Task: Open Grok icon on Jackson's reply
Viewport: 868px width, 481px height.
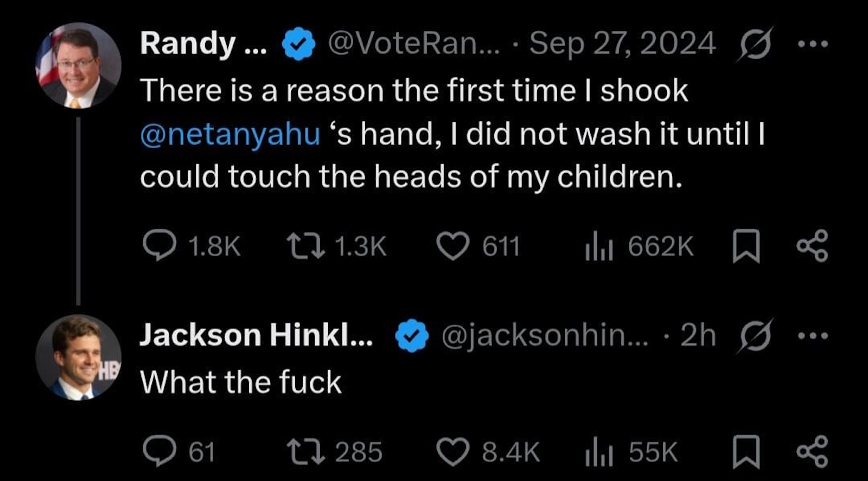Action: [755, 336]
